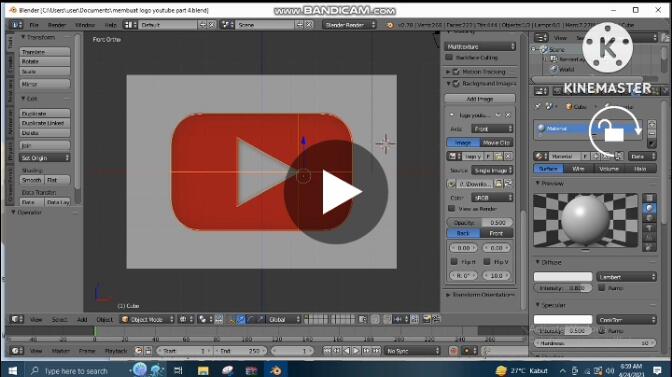Click the add material slot plus icon
Viewport: 672px width, 377px height.
pyautogui.click(x=652, y=124)
